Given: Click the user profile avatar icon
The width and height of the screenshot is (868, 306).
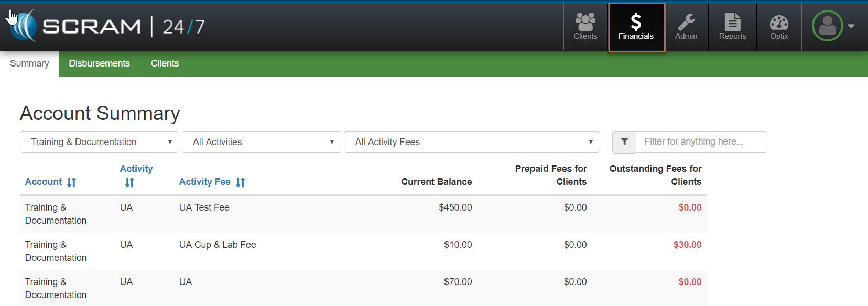Looking at the screenshot, I should pos(827,26).
